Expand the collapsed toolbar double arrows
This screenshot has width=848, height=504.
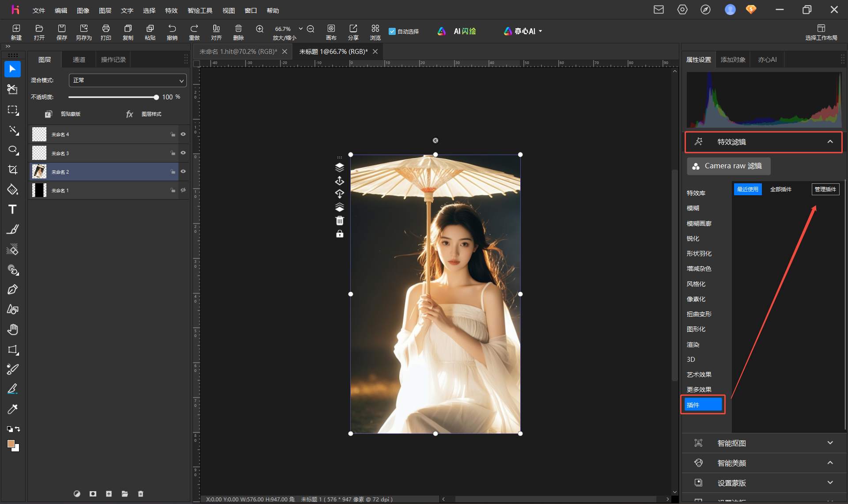8,46
